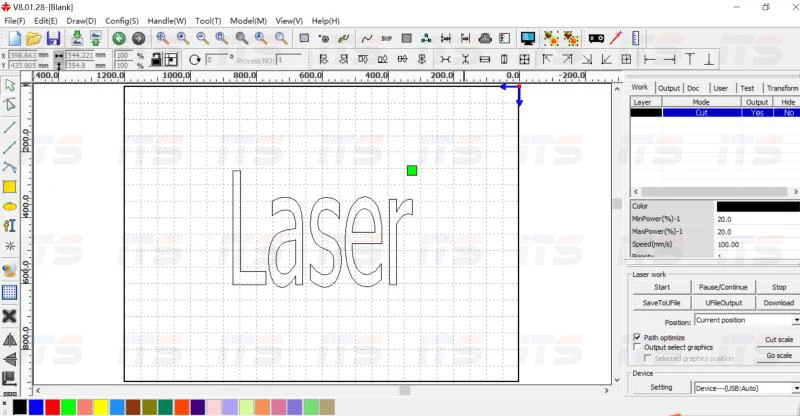The width and height of the screenshot is (800, 416).
Task: Click the SaveToUFile button
Action: (662, 303)
